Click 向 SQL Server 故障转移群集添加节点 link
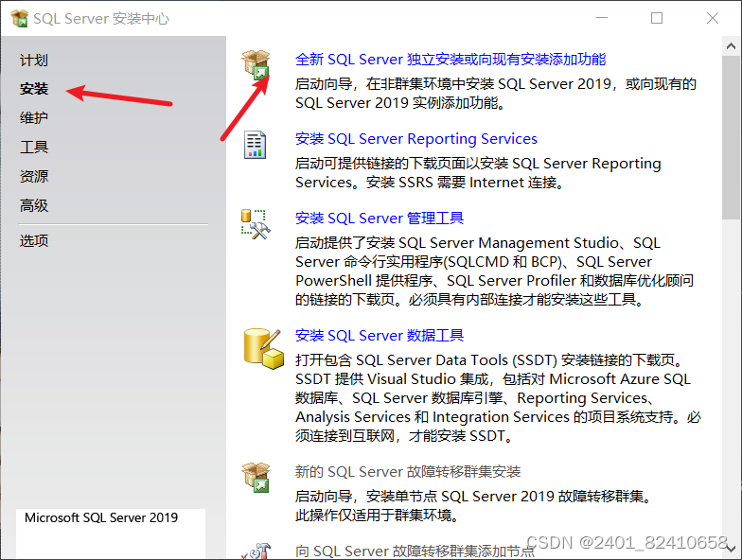This screenshot has height=560, width=742. point(415,551)
